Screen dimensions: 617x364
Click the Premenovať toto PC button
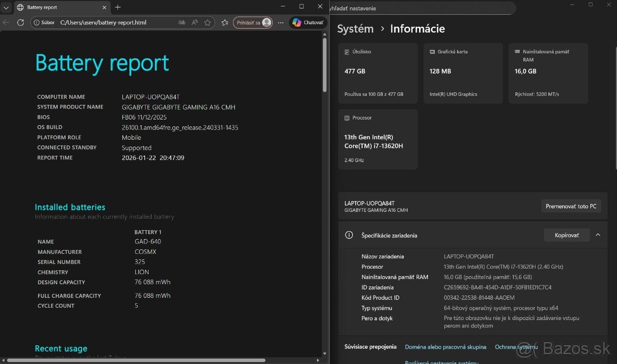(571, 206)
